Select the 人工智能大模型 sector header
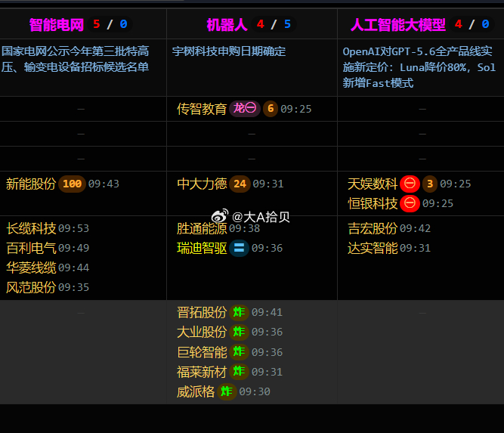504x433 pixels. 398,24
